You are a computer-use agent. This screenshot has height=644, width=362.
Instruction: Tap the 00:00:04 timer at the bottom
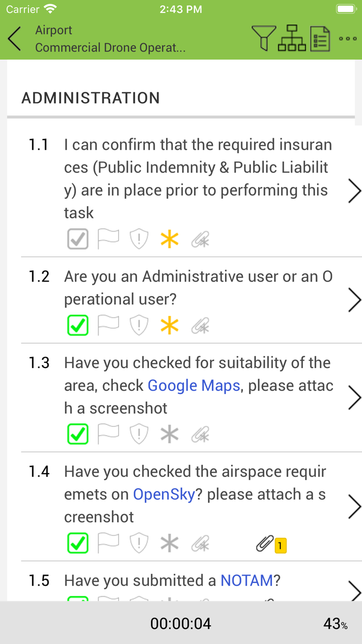pyautogui.click(x=180, y=624)
